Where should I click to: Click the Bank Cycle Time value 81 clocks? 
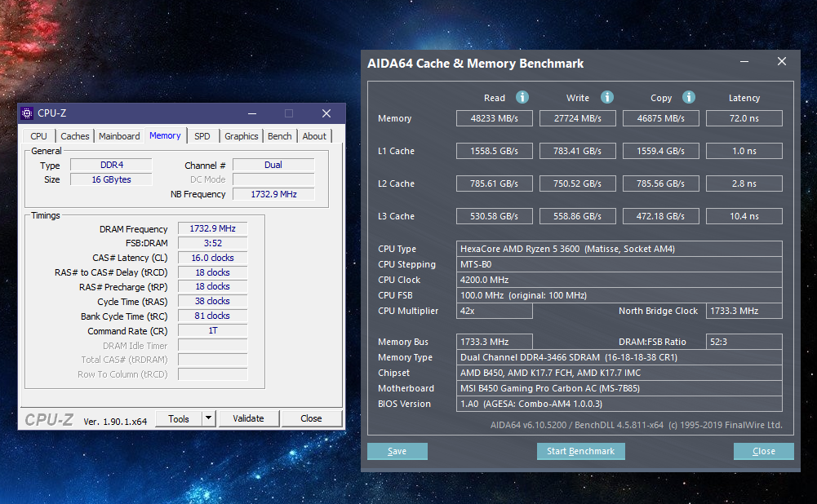(x=212, y=316)
